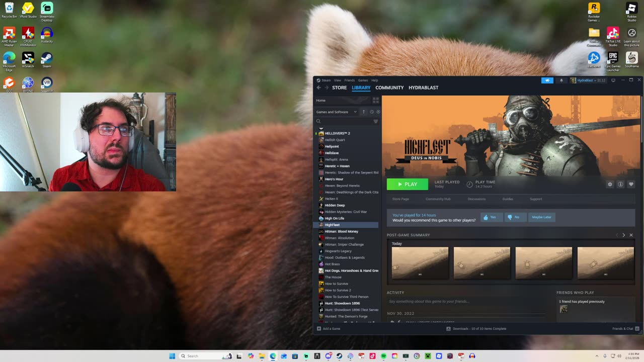The width and height of the screenshot is (644, 362).
Task: Toggle the recent activity clock filter
Action: (x=372, y=112)
